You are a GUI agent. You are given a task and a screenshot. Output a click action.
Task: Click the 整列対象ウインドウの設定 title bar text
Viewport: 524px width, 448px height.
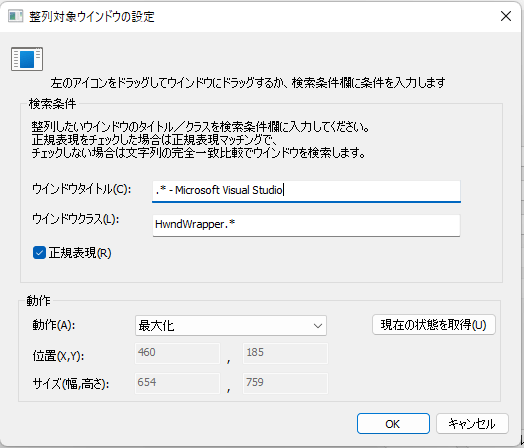[92, 16]
